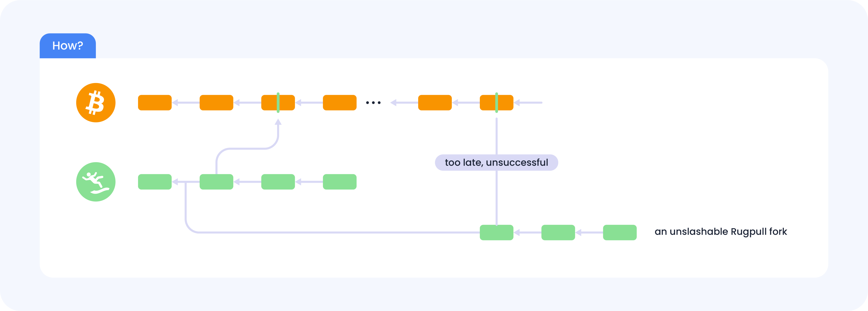Viewport: 868px width, 311px height.
Task: Click the "an unslashable Rugpull fork" text
Action: click(x=720, y=232)
